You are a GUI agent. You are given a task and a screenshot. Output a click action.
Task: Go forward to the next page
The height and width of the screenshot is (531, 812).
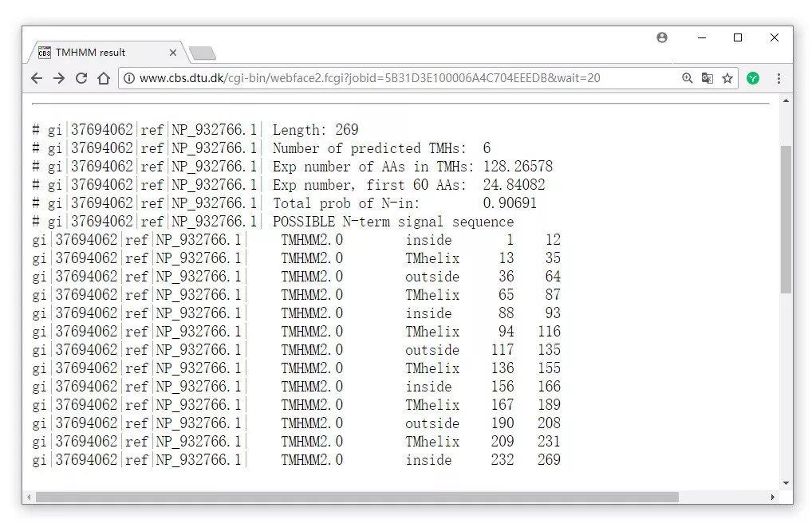coord(59,78)
